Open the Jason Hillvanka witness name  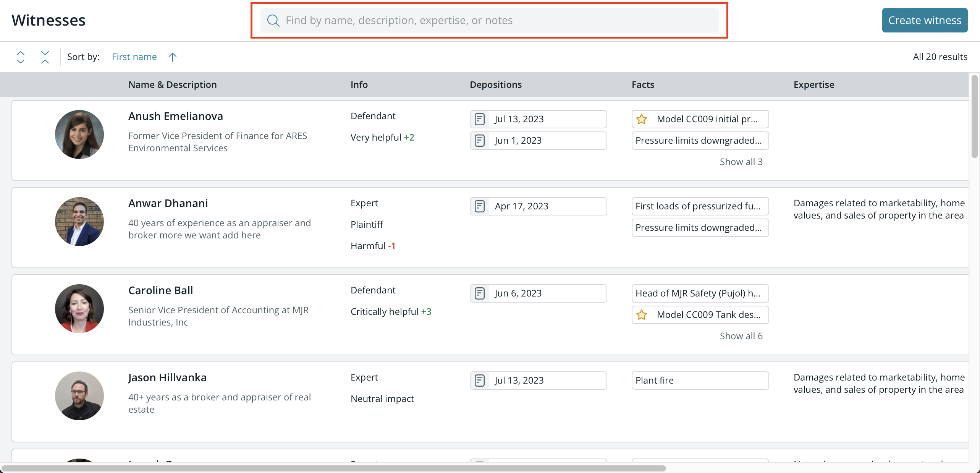point(167,377)
